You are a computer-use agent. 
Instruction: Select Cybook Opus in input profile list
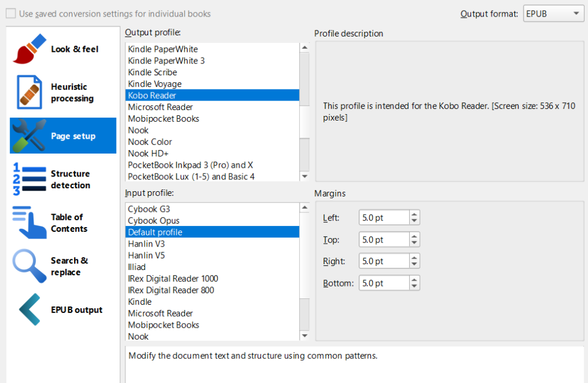[153, 221]
